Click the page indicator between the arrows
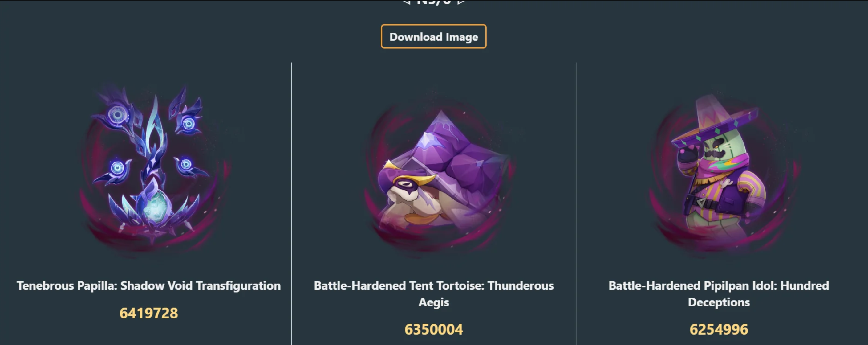This screenshot has height=345, width=868. [434, 2]
